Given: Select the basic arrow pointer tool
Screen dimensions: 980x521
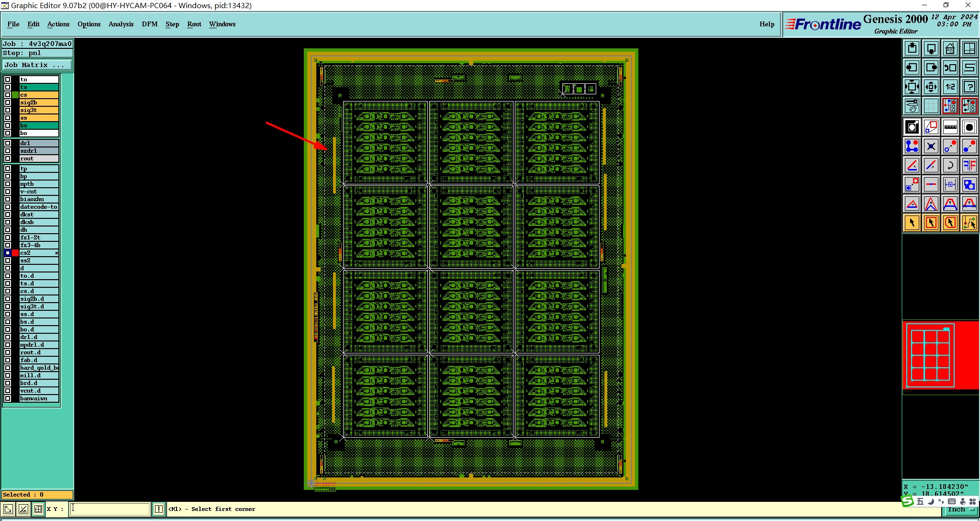Looking at the screenshot, I should [912, 223].
